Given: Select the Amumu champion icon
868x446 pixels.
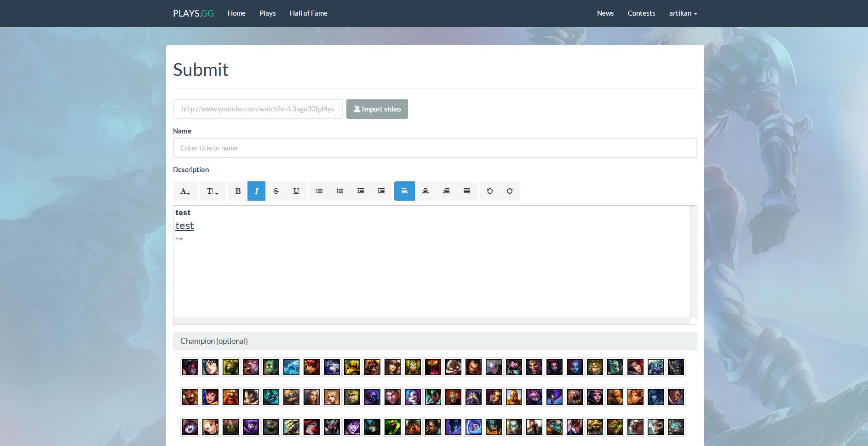Looking at the screenshot, I should 271,367.
